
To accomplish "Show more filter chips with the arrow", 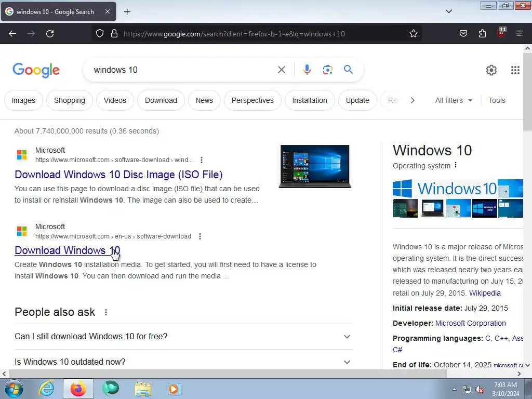I will click(412, 100).
